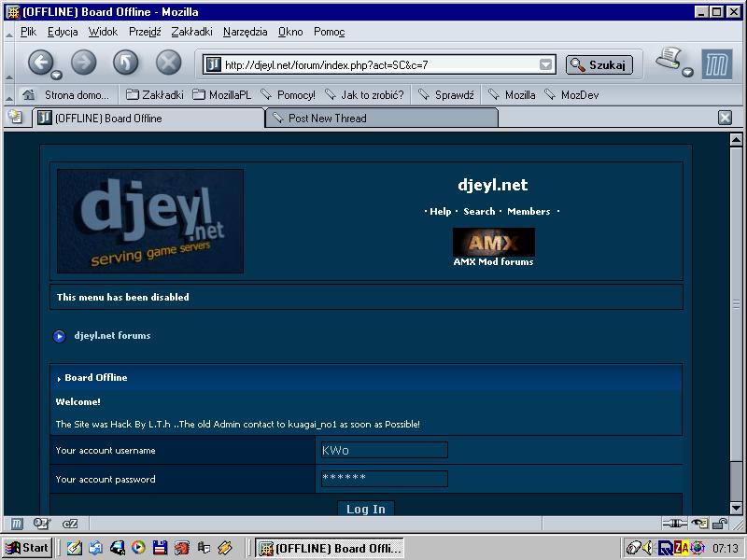Click the new tab button
Viewport: 747px width, 560px height.
pyautogui.click(x=16, y=117)
